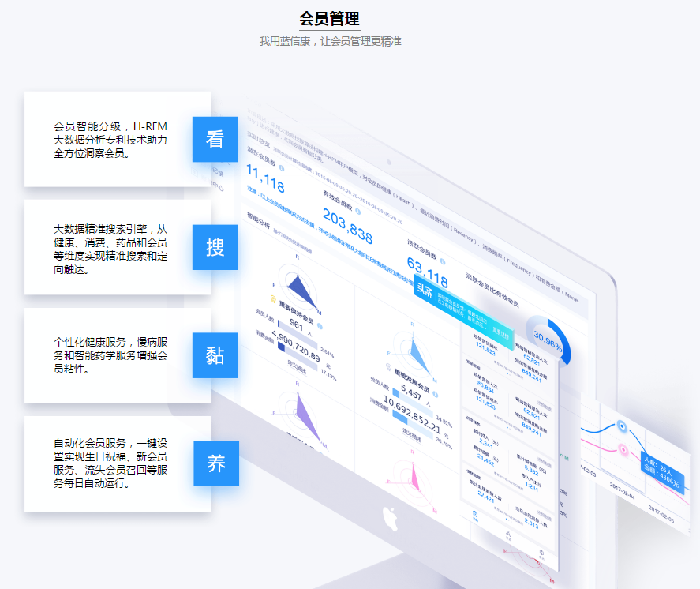Click the info icon after 重要发展会员
This screenshot has width=700, height=589.
[436, 394]
